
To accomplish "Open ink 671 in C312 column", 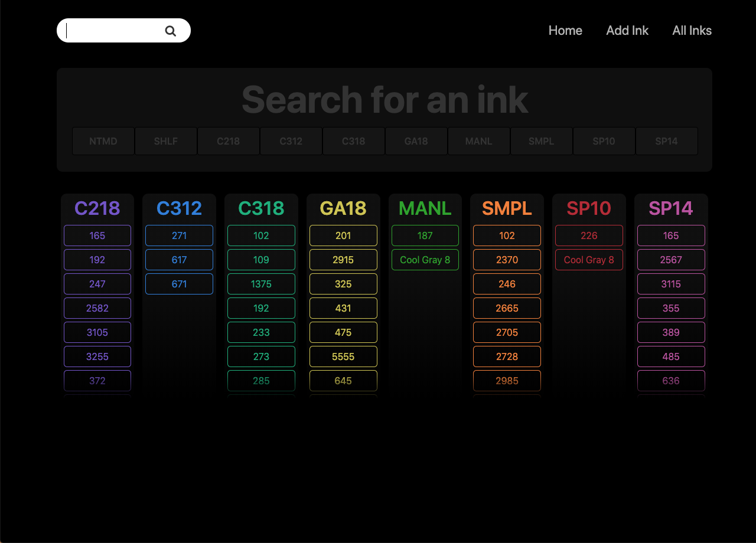I will pos(180,284).
